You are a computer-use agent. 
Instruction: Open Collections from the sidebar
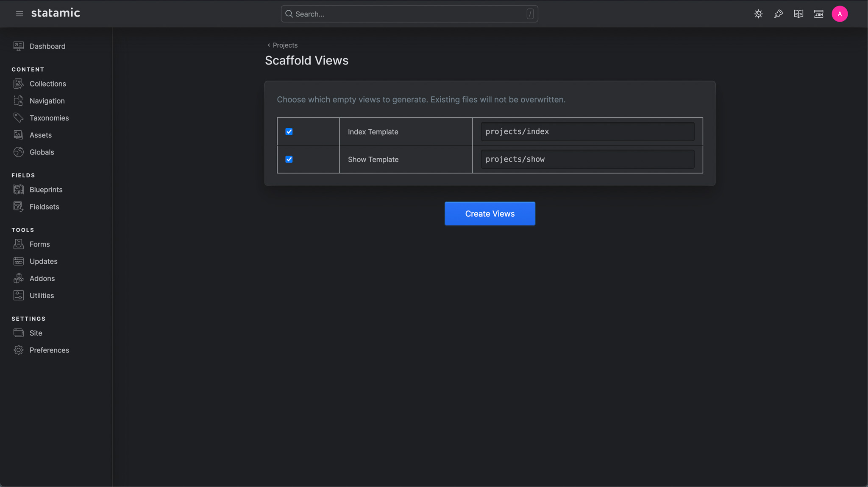pos(48,84)
